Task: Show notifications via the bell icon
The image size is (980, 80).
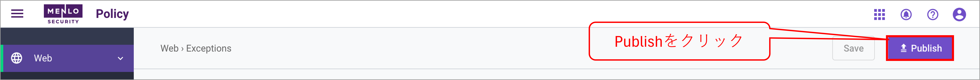Action: 906,14
